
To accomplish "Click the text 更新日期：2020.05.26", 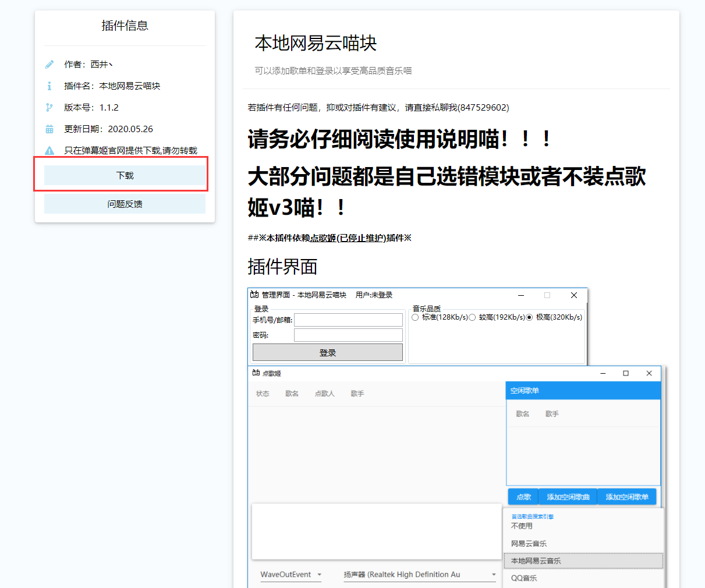I will [109, 129].
